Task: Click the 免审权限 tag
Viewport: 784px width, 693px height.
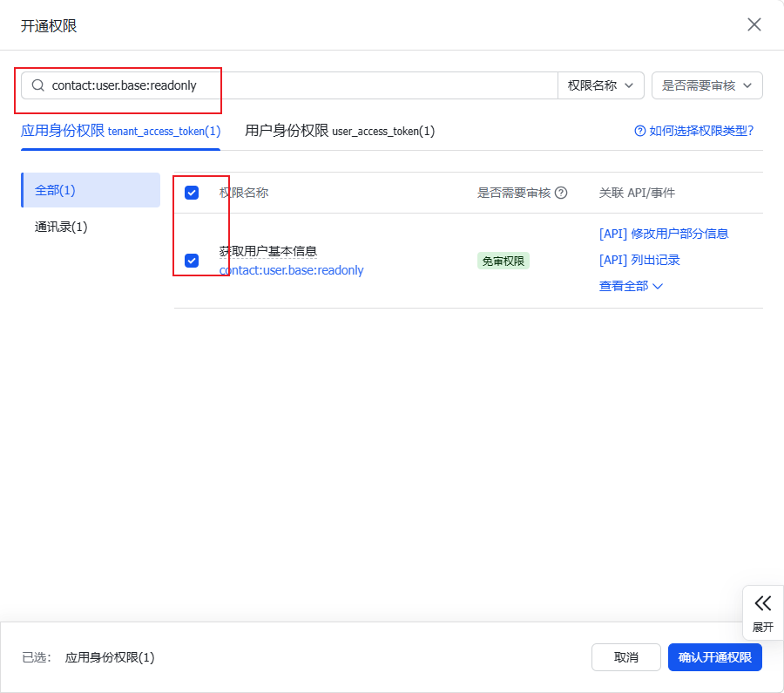Action: click(503, 262)
